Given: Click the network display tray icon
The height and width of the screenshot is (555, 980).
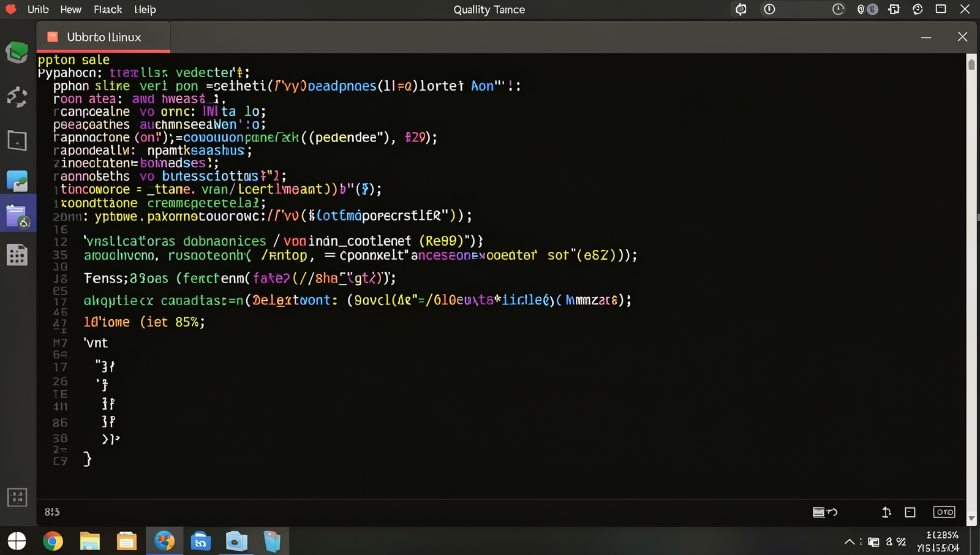Looking at the screenshot, I should (874, 542).
